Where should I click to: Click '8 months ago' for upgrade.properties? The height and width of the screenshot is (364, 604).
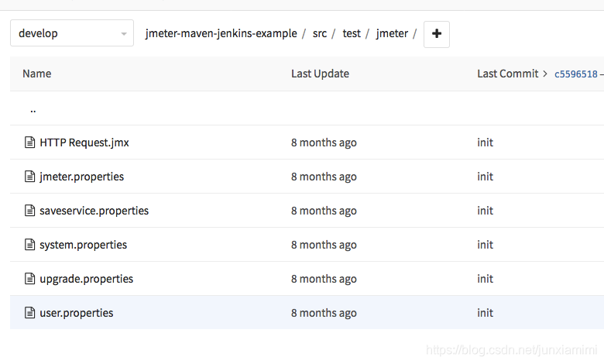324,279
